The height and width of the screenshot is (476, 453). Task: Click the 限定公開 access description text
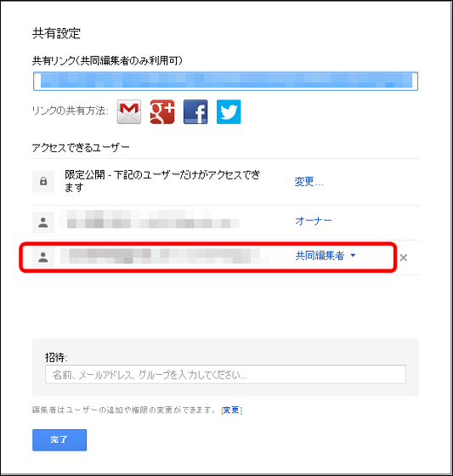pyautogui.click(x=162, y=181)
